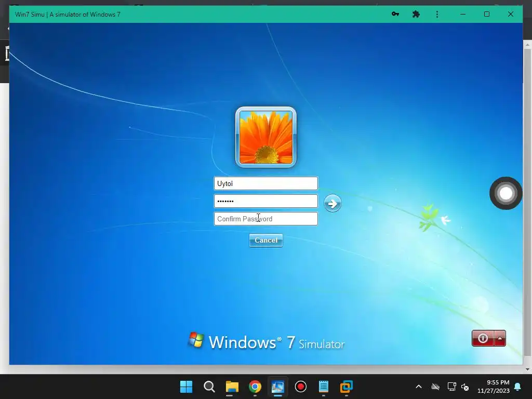532x399 pixels.
Task: Open the three-dot app menu
Action: (x=437, y=14)
